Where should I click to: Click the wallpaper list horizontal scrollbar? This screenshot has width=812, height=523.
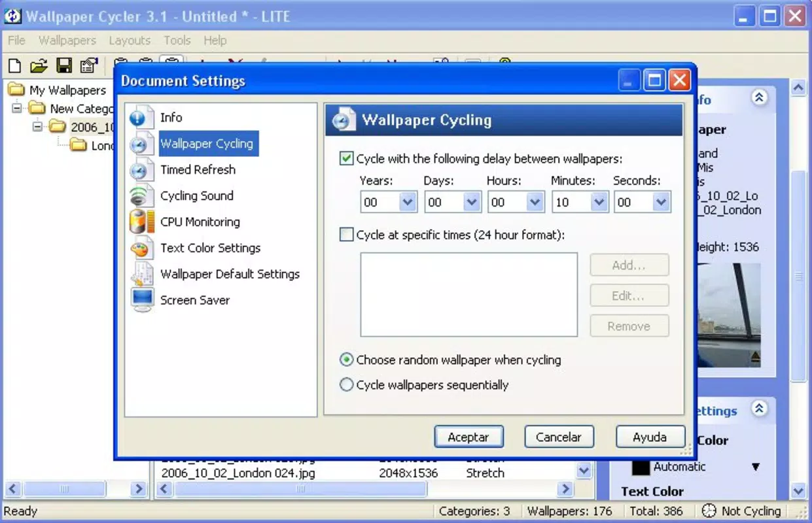click(x=366, y=488)
